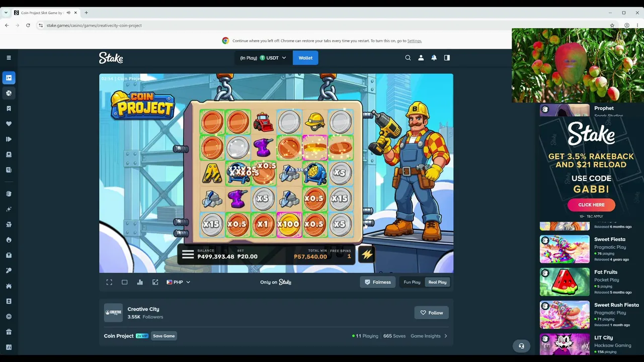Select Real Play mode
The width and height of the screenshot is (644, 362).
click(x=437, y=282)
